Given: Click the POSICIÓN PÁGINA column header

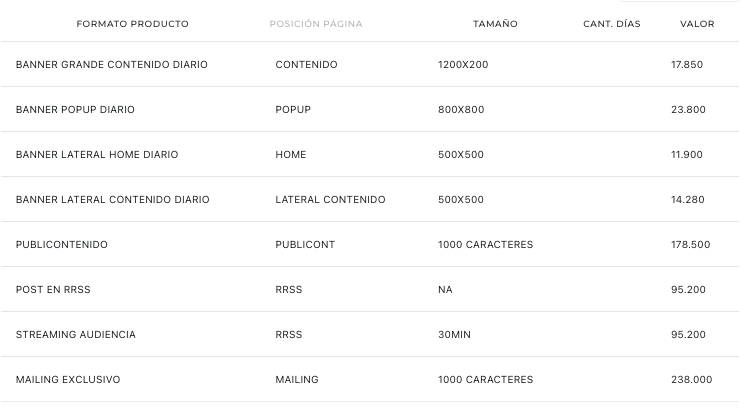Looking at the screenshot, I should (x=316, y=24).
